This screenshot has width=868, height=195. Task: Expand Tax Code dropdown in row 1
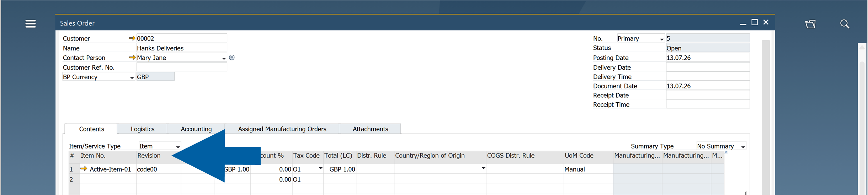pyautogui.click(x=320, y=168)
